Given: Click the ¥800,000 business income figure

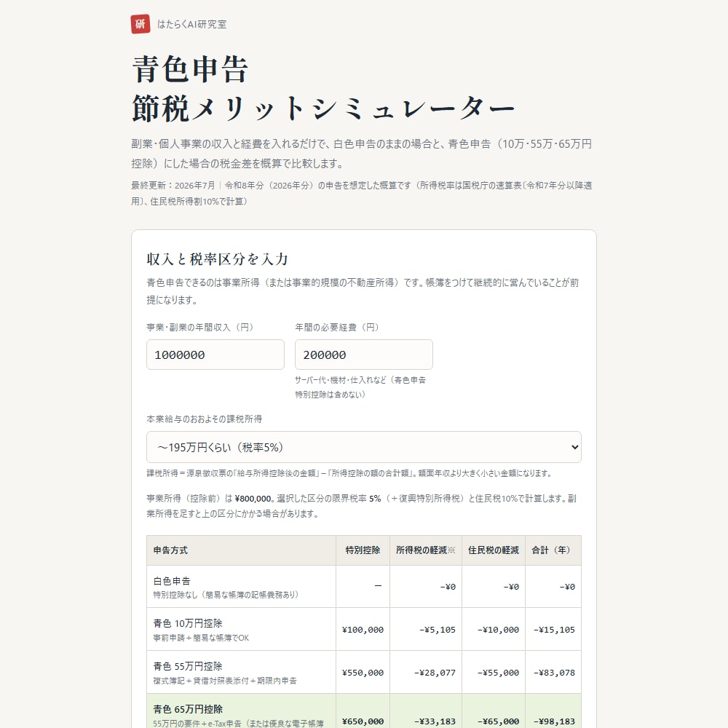Looking at the screenshot, I should (x=253, y=499).
